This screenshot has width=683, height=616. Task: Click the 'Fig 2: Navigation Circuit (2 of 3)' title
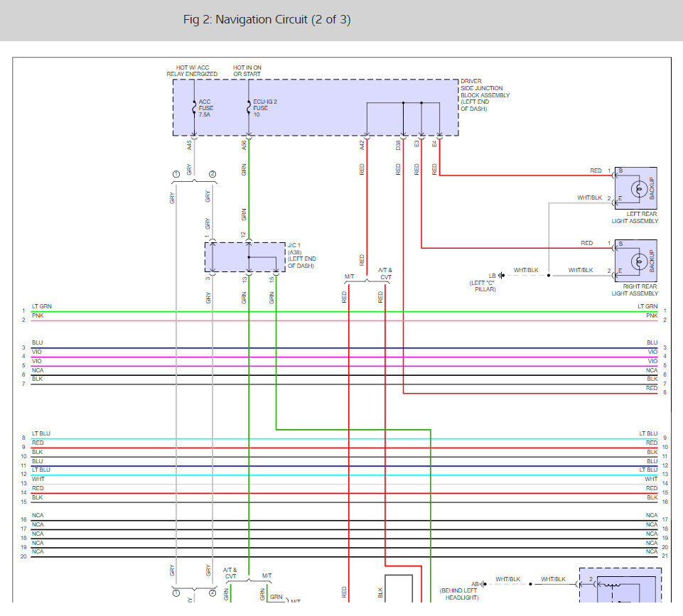click(267, 20)
